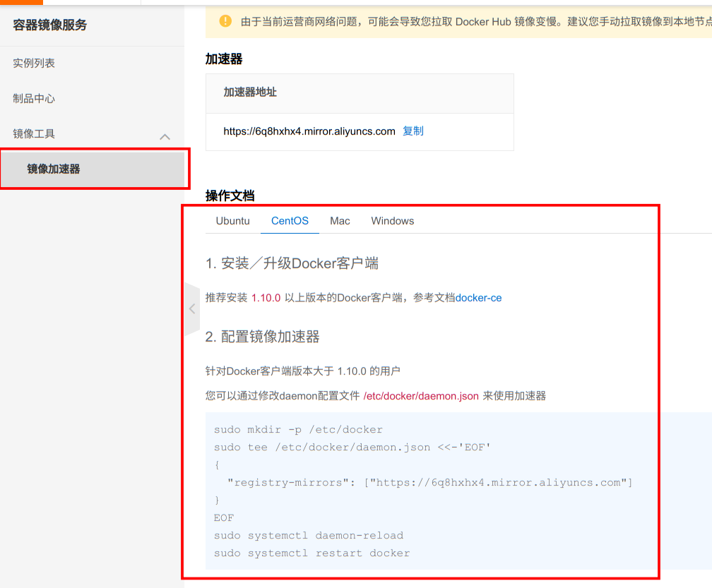This screenshot has width=712, height=588.
Task: Select 镜像加速器 sidebar item
Action: (x=93, y=169)
